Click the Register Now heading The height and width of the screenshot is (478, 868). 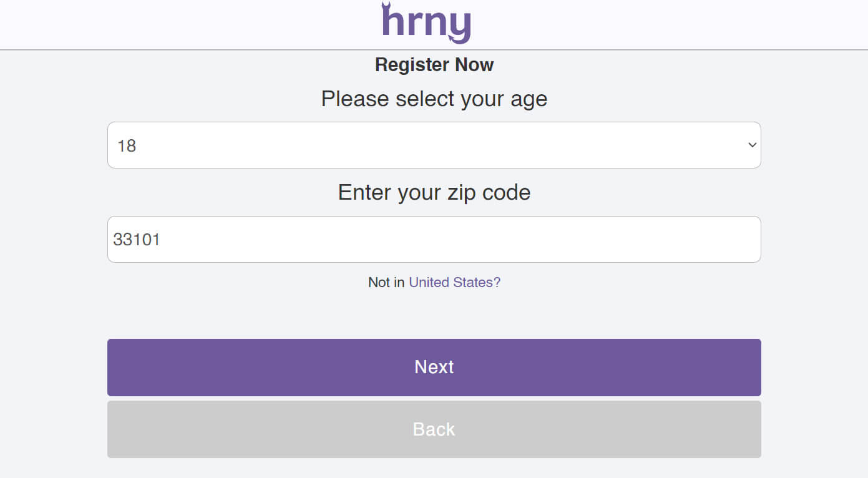point(434,65)
